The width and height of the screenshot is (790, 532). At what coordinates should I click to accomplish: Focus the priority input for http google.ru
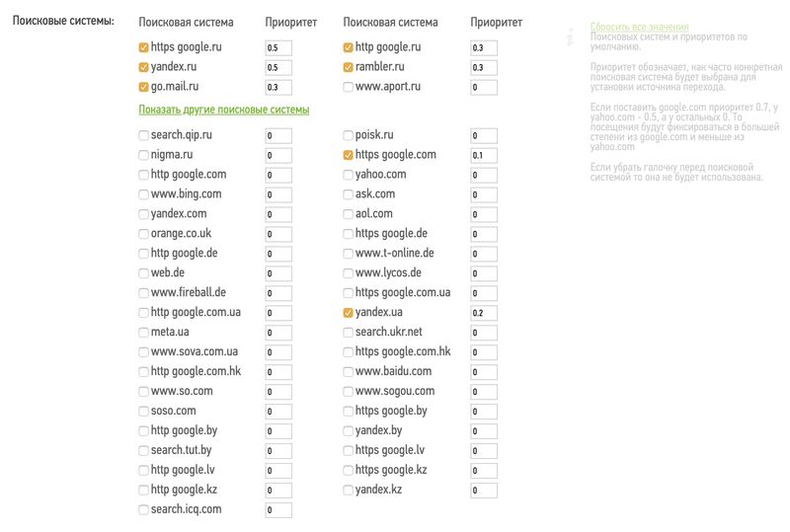(x=484, y=47)
